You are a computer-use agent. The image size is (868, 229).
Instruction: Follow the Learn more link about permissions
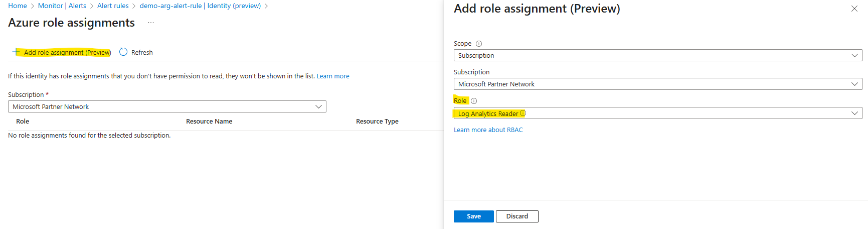pyautogui.click(x=333, y=76)
